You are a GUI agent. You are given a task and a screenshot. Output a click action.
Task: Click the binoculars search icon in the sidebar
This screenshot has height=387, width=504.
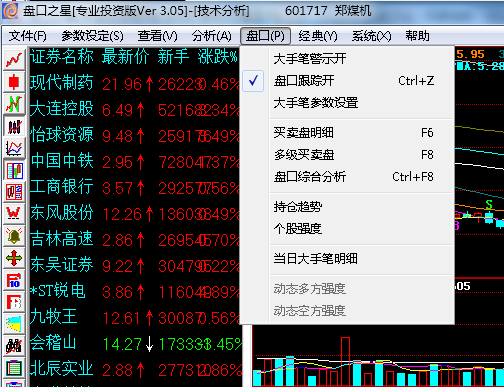pyautogui.click(x=14, y=346)
